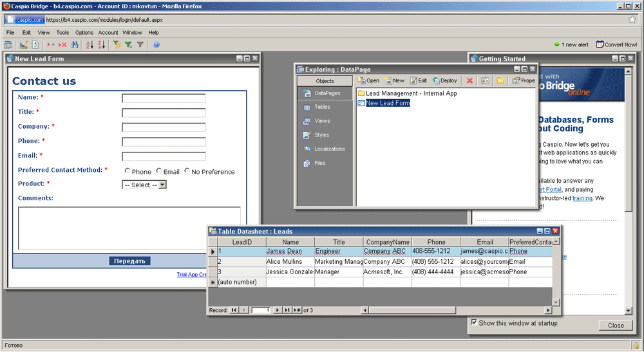This screenshot has width=644, height=352.
Task: Delete record with red arrow X icon
Action: (x=62, y=44)
